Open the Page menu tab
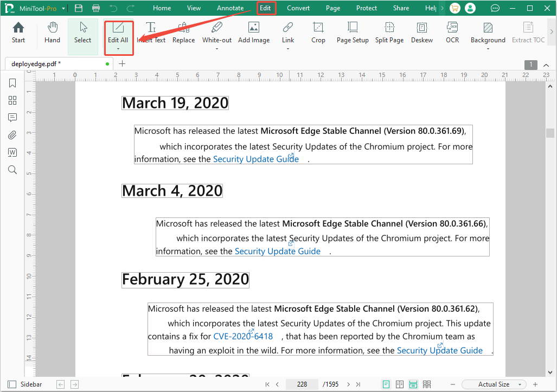Screen dimensions: 557x392 tap(333, 8)
